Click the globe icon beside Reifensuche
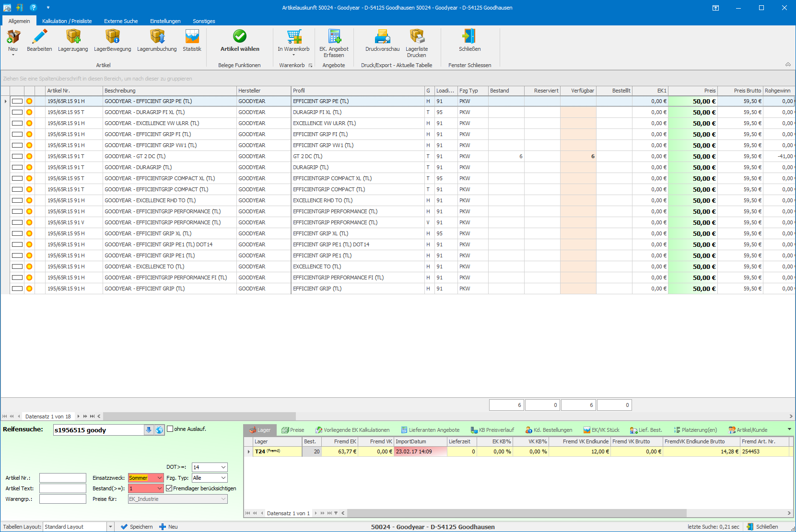Image resolution: width=796 pixels, height=532 pixels. point(159,430)
